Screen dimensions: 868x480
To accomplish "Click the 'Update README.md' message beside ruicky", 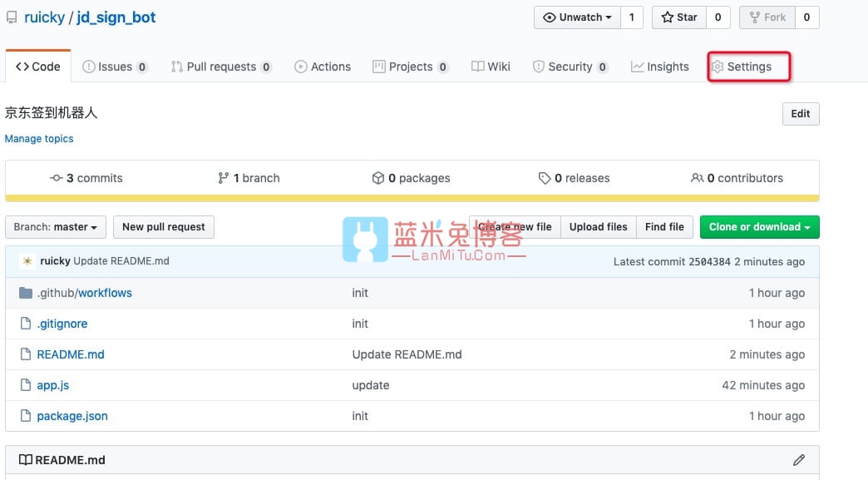I will point(121,261).
